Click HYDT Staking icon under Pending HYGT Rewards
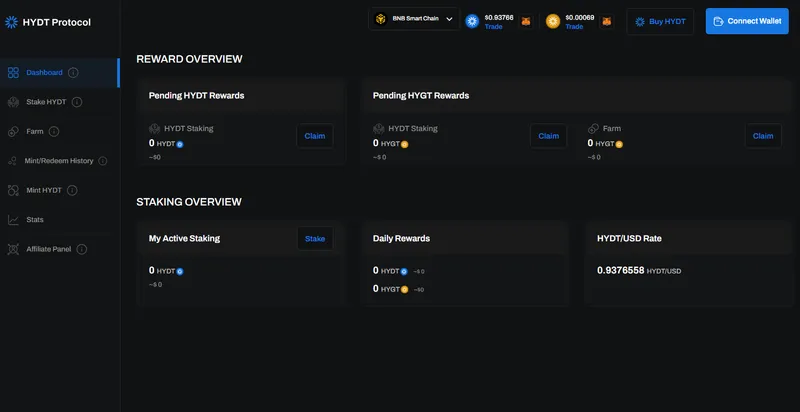The width and height of the screenshot is (800, 412). (x=379, y=128)
